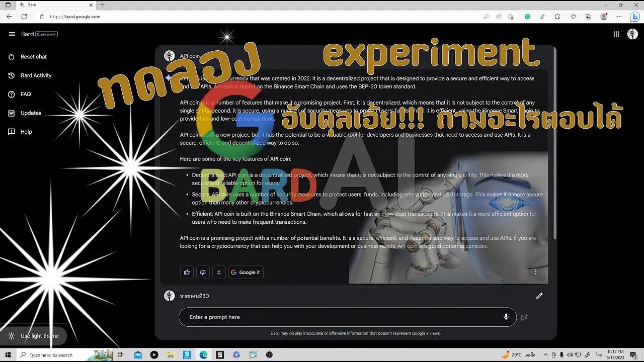Open Updates in the sidebar
The image size is (644, 362).
click(x=25, y=113)
